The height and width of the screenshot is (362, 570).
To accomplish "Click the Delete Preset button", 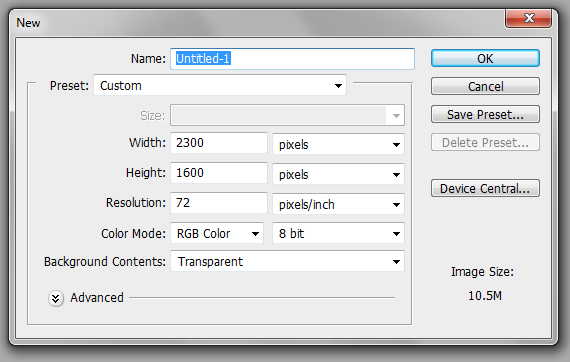I will pyautogui.click(x=485, y=142).
